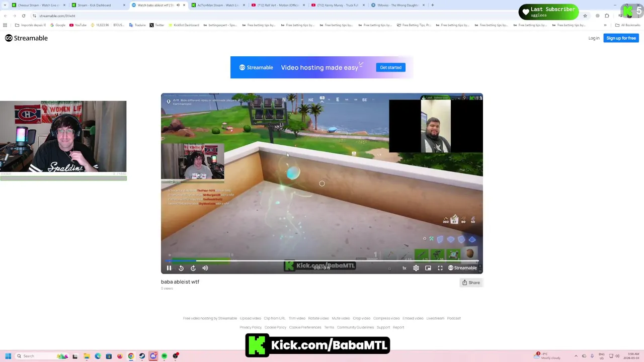Screen dimensions: 644x362
Task: Open the Windows Start menu
Action: (8, 356)
